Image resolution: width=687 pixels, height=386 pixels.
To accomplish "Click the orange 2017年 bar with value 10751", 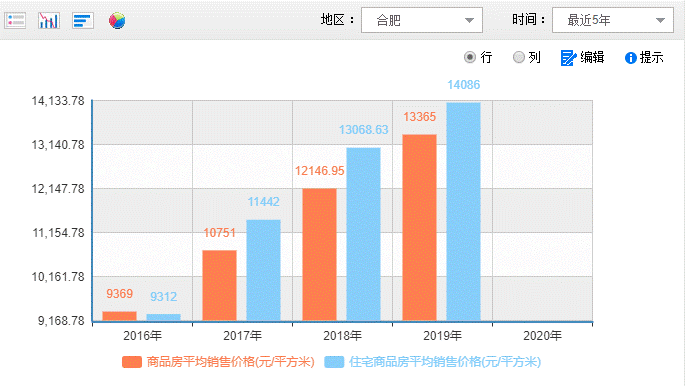I will [220, 285].
